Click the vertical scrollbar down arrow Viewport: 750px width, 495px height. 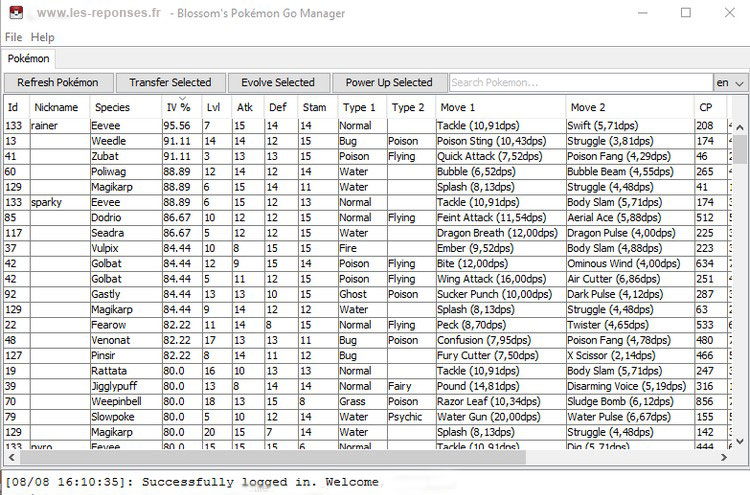tap(740, 440)
